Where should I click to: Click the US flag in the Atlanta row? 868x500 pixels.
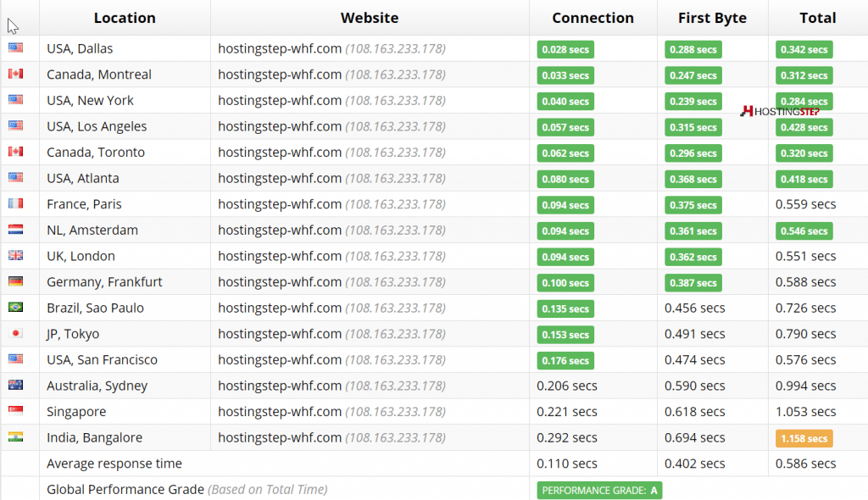point(15,177)
